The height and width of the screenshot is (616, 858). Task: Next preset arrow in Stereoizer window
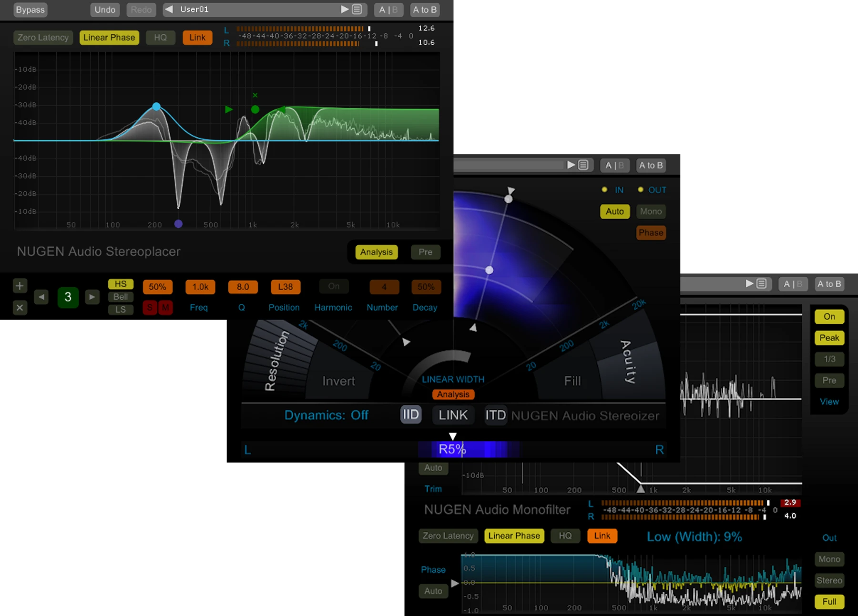571,165
